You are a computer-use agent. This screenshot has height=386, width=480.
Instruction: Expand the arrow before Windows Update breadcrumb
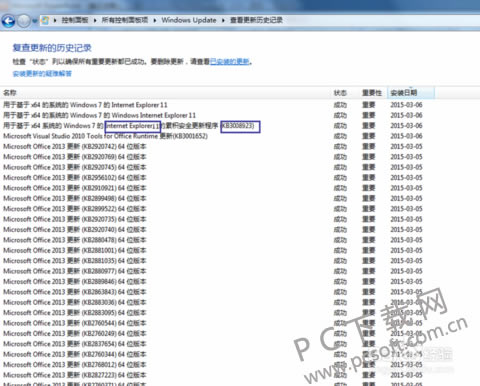pos(155,20)
